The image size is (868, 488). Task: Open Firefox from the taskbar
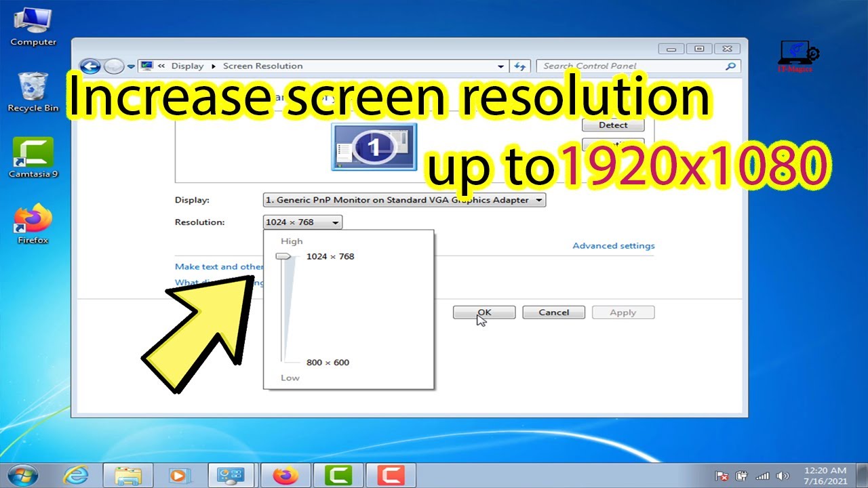click(285, 476)
